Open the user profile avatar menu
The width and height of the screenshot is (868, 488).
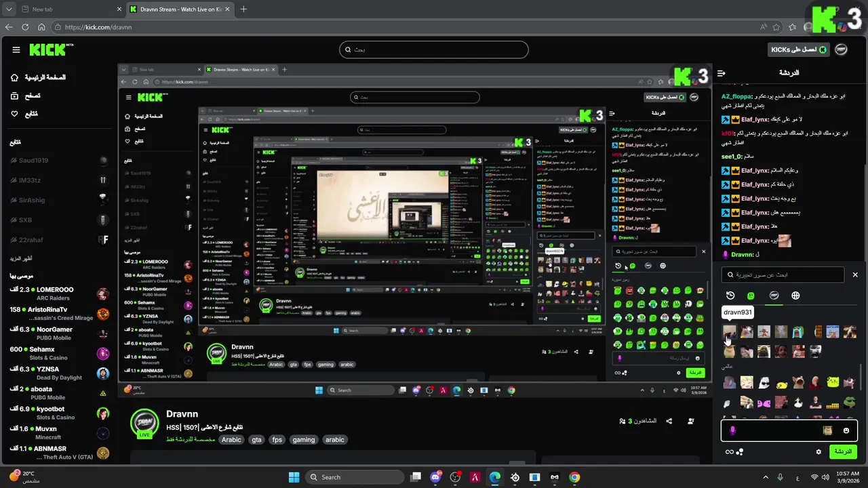(x=842, y=49)
